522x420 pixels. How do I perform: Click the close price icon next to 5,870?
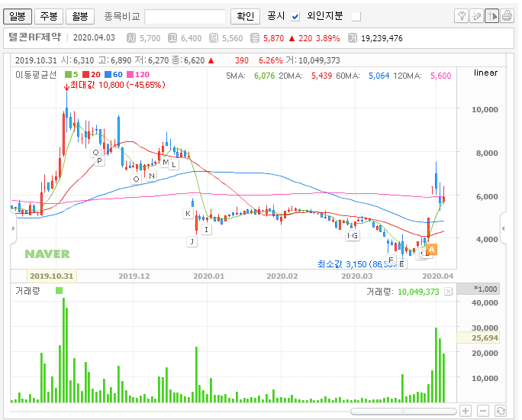255,38
